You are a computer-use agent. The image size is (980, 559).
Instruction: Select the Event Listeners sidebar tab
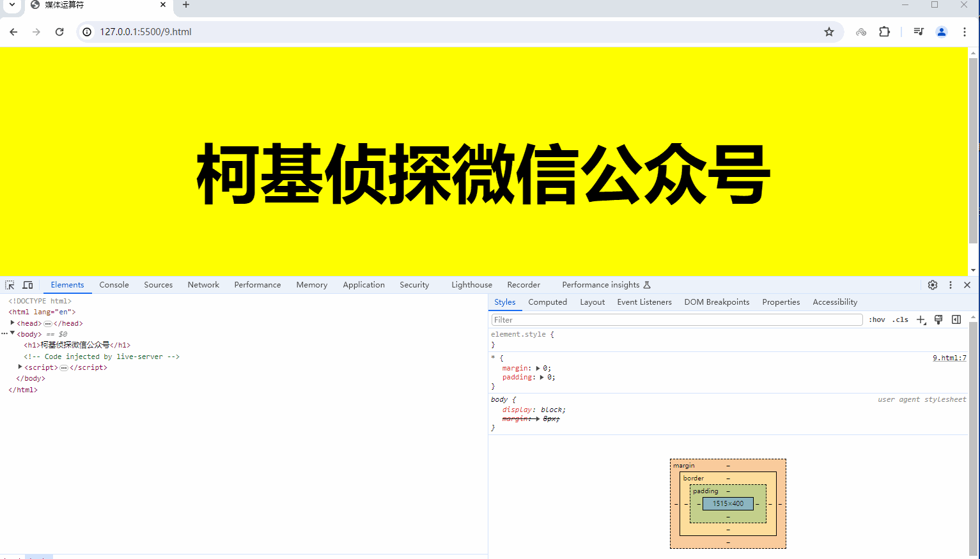pyautogui.click(x=644, y=302)
